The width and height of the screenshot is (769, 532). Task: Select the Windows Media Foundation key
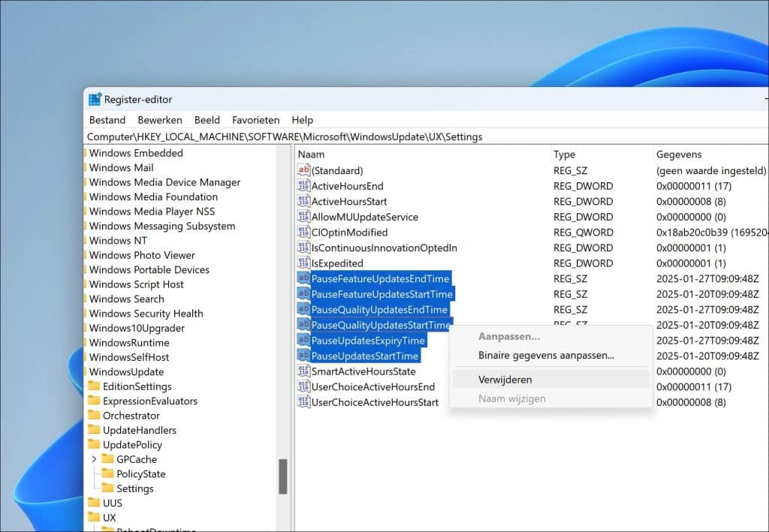pos(153,197)
